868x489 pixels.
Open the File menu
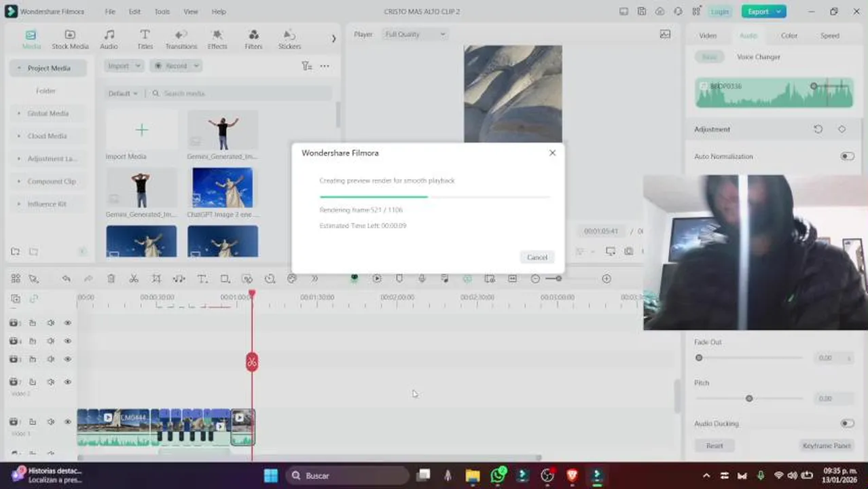coord(110,12)
